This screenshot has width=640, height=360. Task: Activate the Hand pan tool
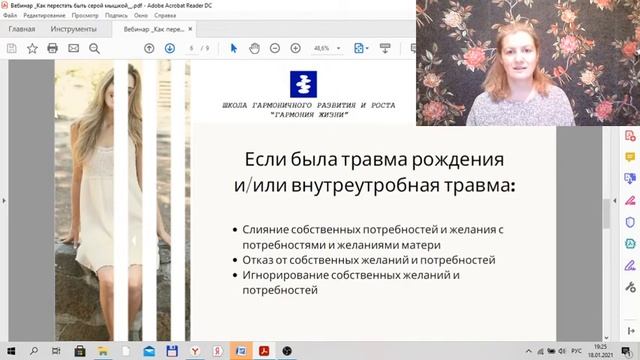coord(254,48)
